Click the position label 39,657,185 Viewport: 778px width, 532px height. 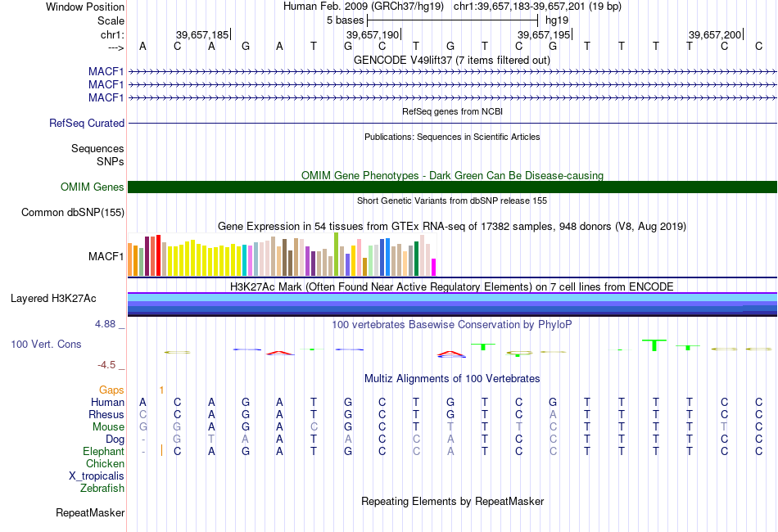(202, 34)
